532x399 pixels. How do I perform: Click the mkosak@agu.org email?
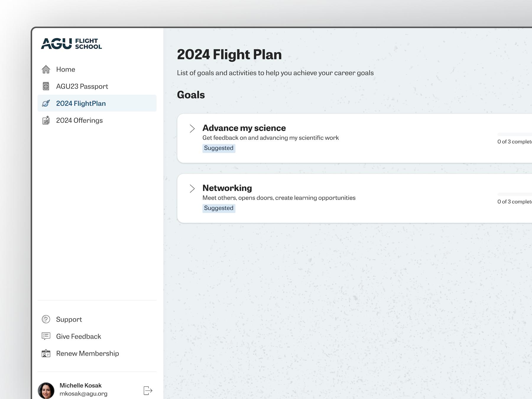click(x=83, y=394)
